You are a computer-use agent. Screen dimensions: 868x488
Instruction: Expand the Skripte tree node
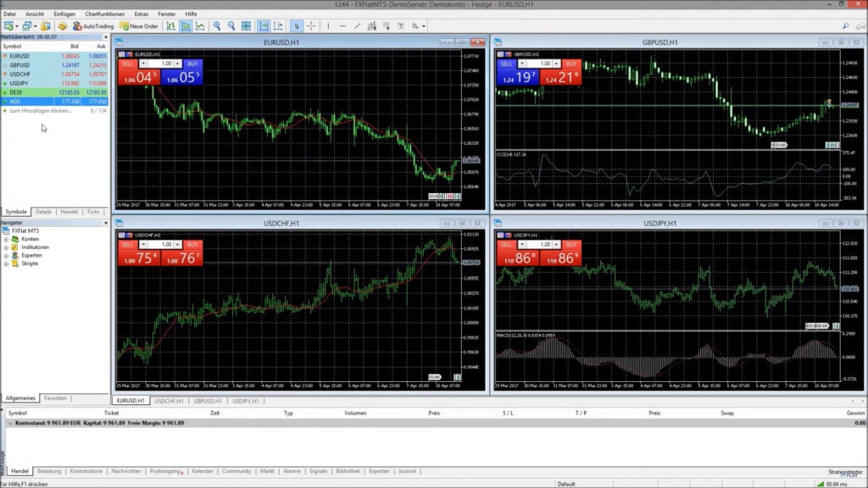point(6,264)
